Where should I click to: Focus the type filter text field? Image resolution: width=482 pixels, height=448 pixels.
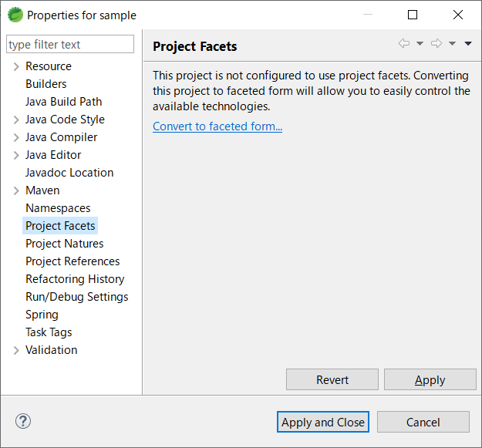[70, 44]
